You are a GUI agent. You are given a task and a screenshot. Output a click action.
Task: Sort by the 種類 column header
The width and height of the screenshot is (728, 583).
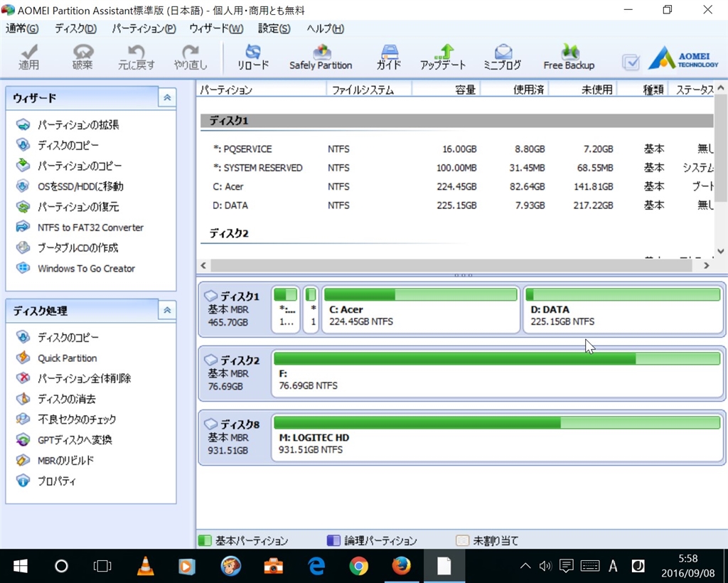coord(643,90)
